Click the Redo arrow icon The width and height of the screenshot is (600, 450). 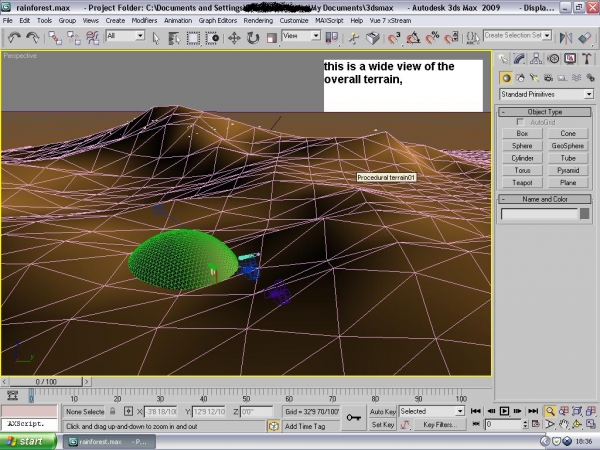point(33,38)
